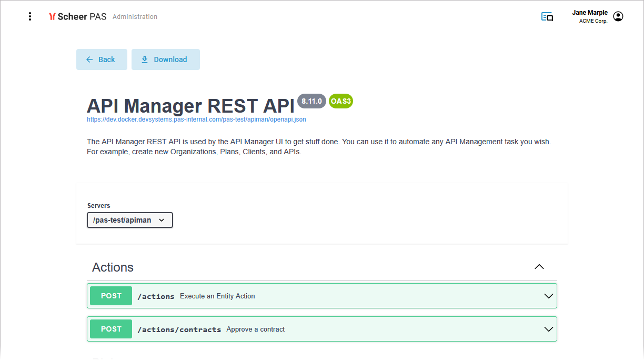
Task: Open the Servers dropdown
Action: (129, 220)
